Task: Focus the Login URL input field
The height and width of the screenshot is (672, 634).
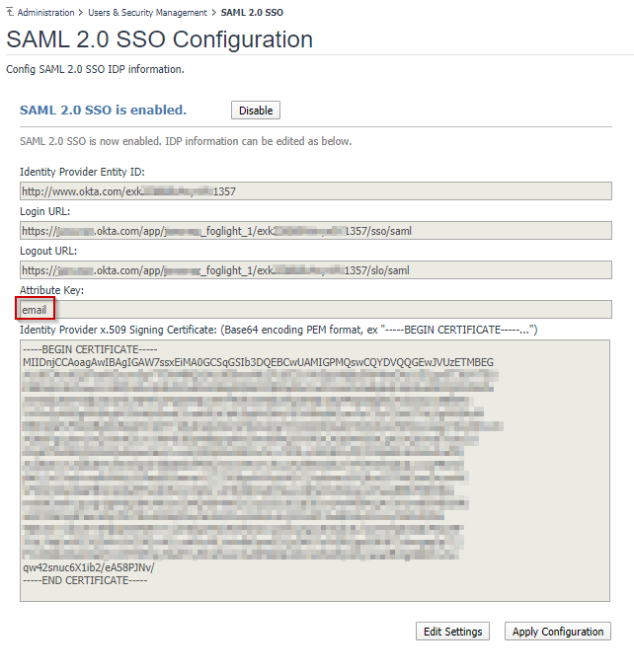Action: [x=315, y=231]
